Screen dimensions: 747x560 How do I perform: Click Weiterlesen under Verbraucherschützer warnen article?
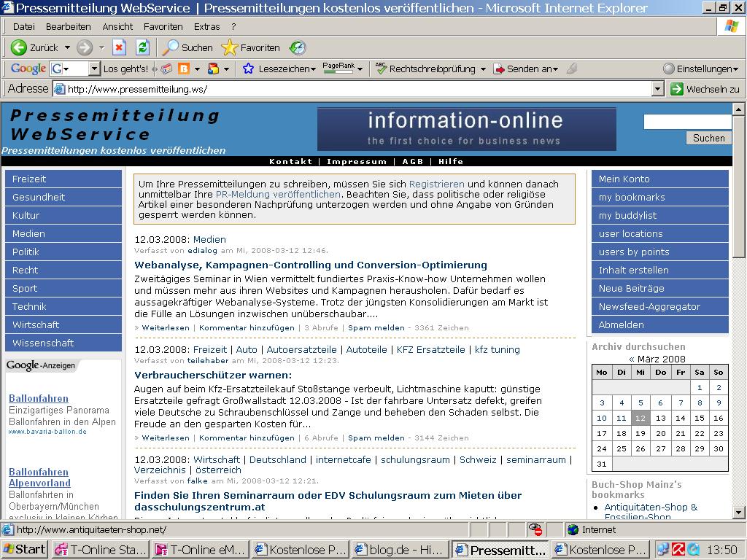click(x=166, y=437)
